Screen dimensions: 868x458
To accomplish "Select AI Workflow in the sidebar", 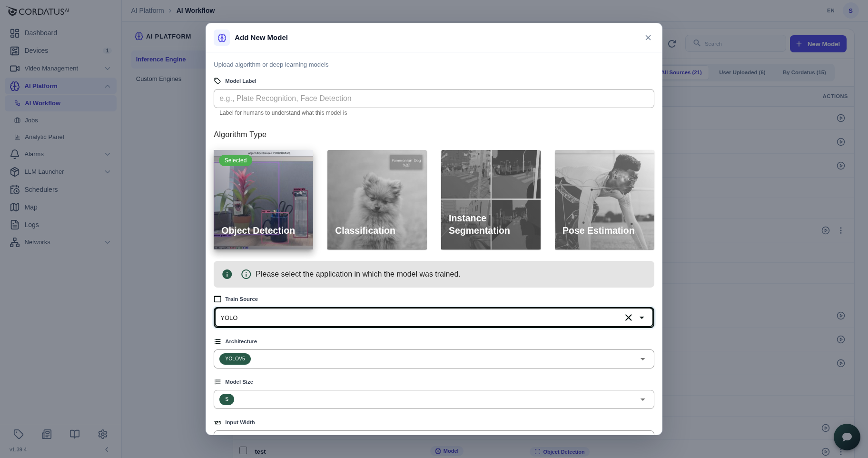I will click(x=60, y=103).
